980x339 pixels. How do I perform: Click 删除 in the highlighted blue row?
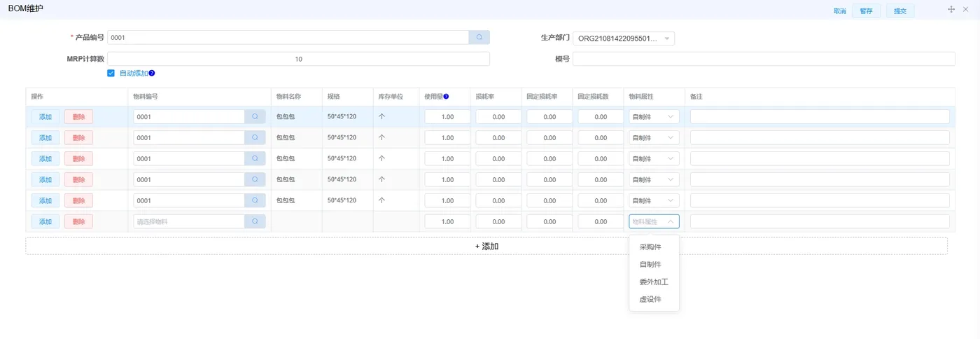pyautogui.click(x=78, y=117)
